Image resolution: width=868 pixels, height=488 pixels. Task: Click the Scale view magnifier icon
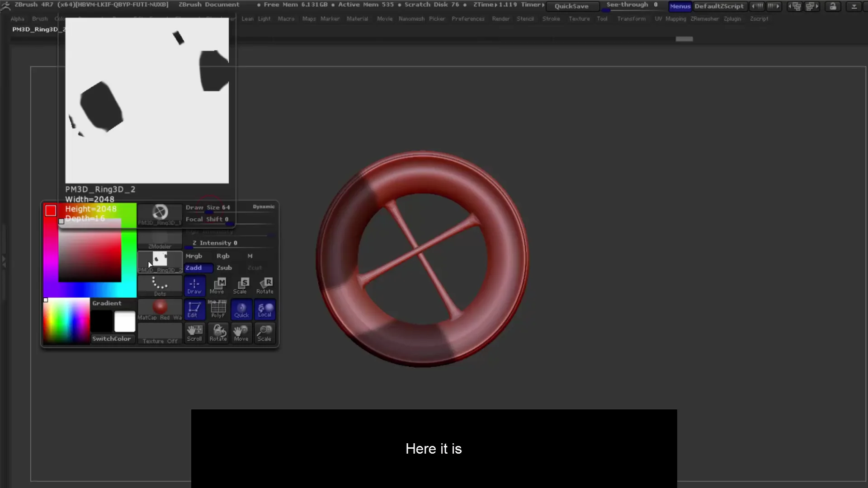click(265, 333)
